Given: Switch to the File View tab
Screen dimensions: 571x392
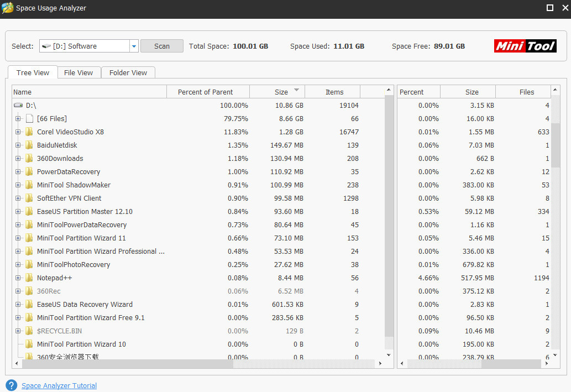Looking at the screenshot, I should point(78,72).
